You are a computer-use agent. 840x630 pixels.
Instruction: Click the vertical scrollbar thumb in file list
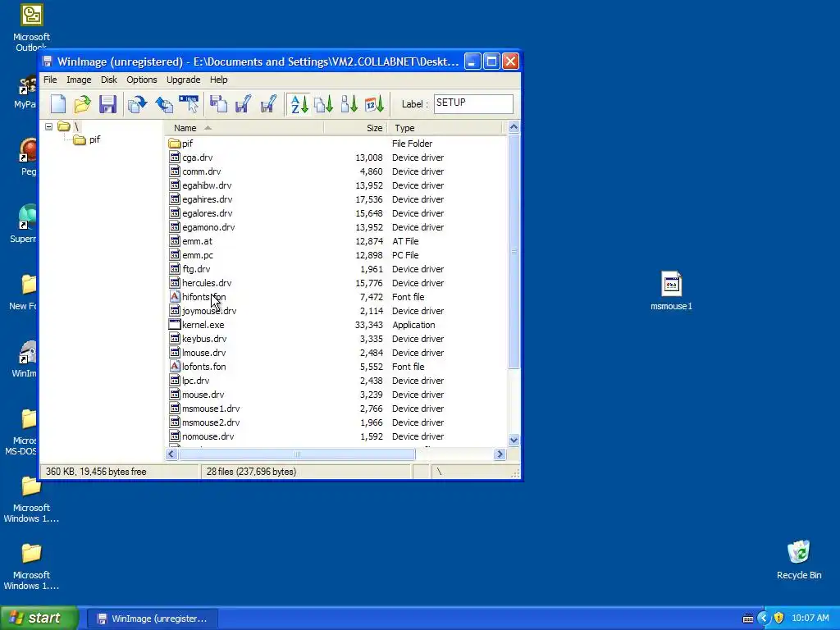(514, 251)
